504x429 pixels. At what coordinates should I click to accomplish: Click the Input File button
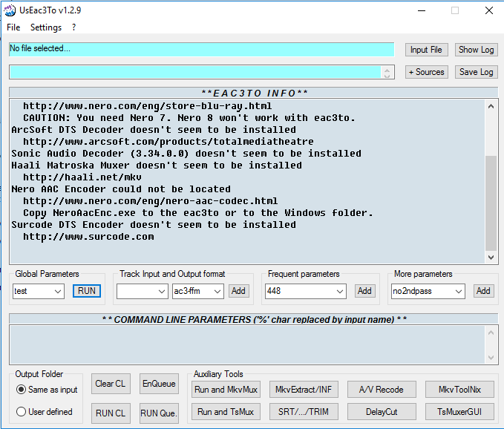click(x=426, y=50)
